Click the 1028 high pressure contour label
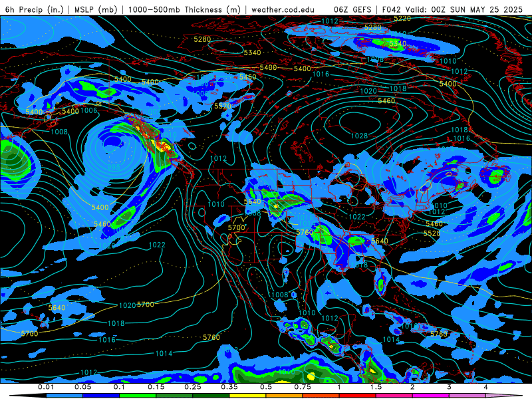 (359, 136)
